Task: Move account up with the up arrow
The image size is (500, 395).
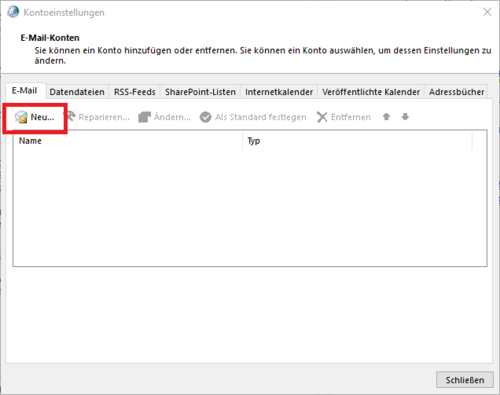Action: [x=386, y=117]
